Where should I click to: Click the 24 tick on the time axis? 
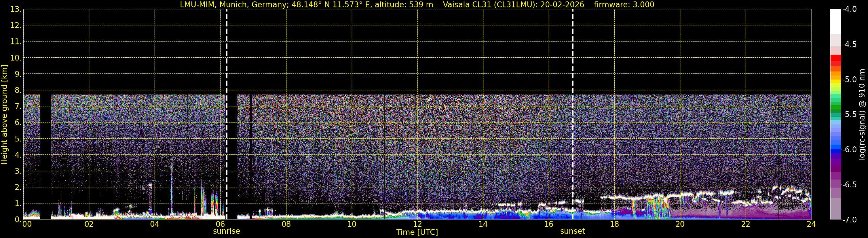tap(811, 224)
